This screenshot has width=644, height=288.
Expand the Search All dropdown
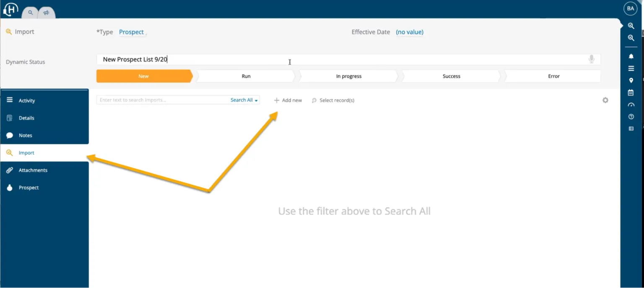[244, 100]
